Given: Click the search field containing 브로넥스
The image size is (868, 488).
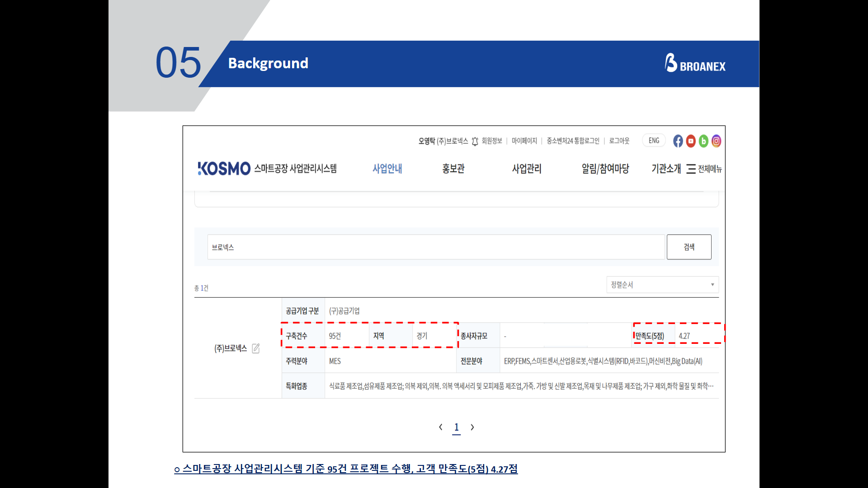Looking at the screenshot, I should point(436,247).
